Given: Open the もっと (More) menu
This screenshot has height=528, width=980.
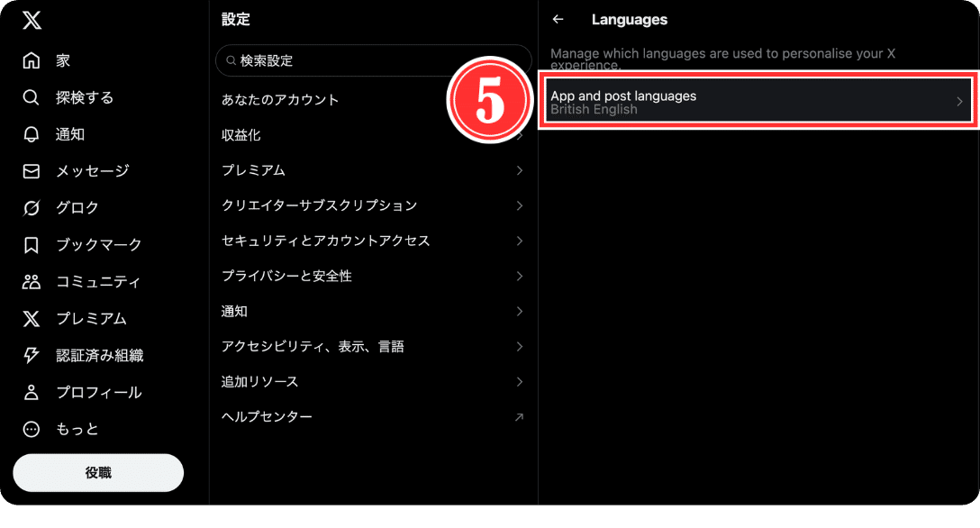Looking at the screenshot, I should 31,429.
